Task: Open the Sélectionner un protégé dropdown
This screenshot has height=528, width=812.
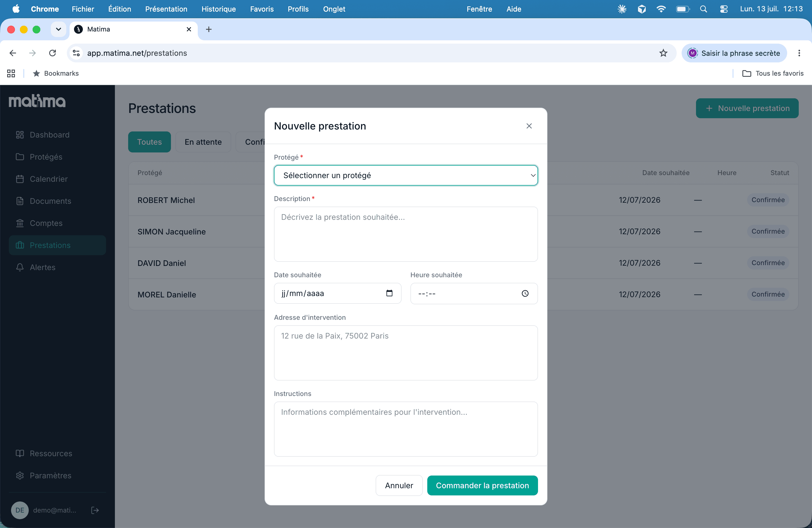Action: point(406,175)
